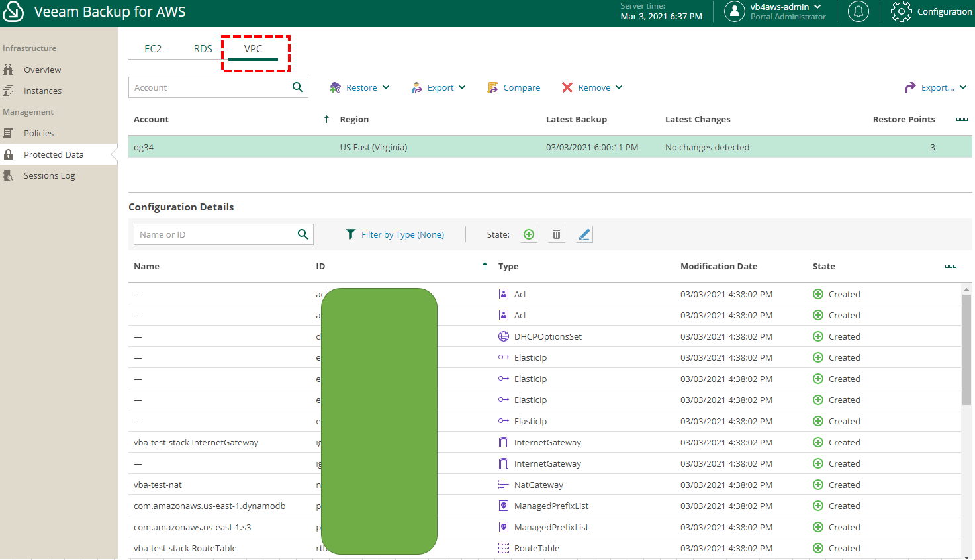Open Filter by Type (None)
Image resolution: width=975 pixels, height=560 pixels.
pos(395,234)
